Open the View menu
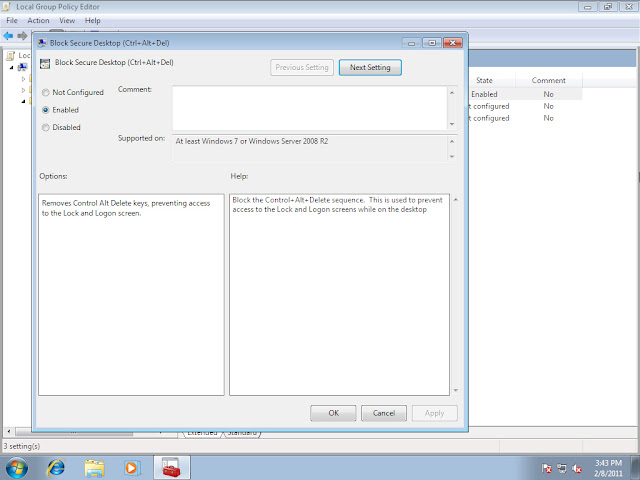Screen dimensions: 640x480 click(67, 20)
